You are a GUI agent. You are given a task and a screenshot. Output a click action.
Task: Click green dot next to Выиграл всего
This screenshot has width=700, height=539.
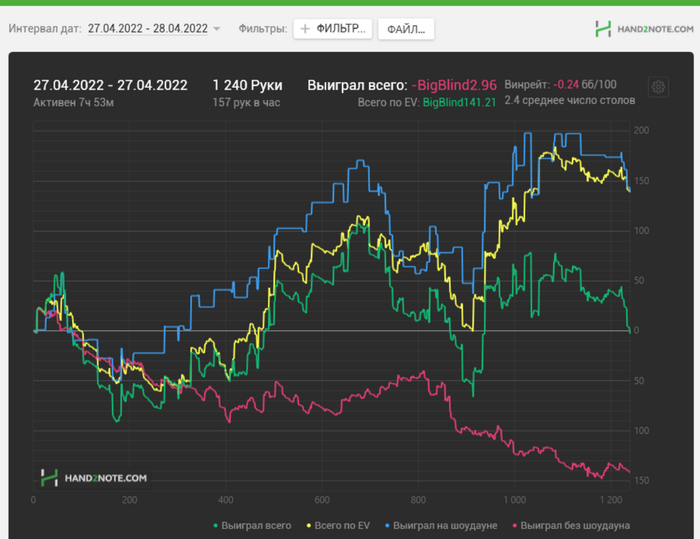[216, 526]
